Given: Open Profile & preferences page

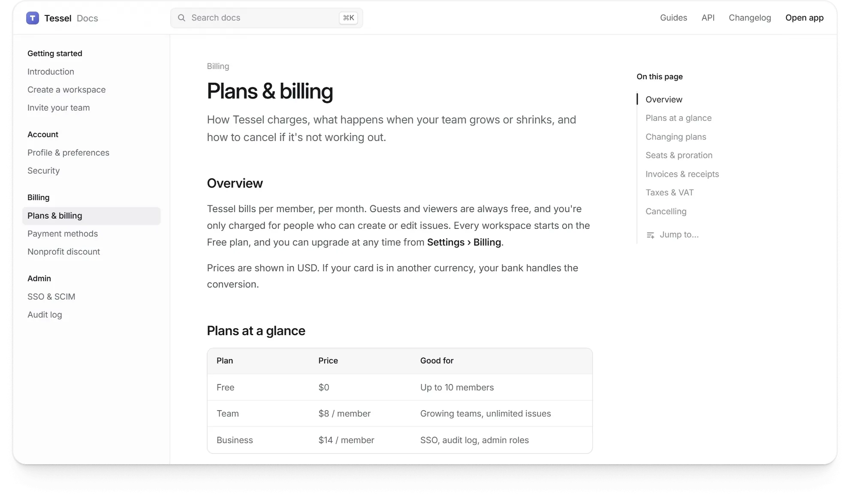Looking at the screenshot, I should [x=68, y=153].
